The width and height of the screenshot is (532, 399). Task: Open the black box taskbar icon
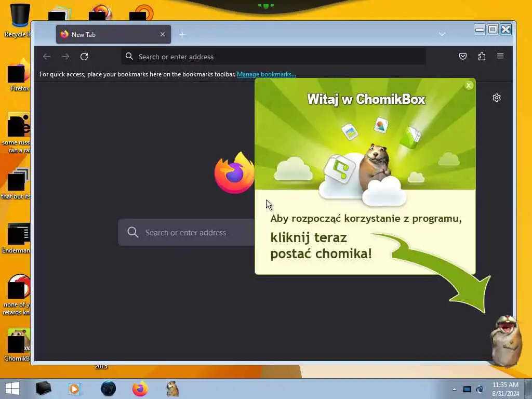click(44, 389)
